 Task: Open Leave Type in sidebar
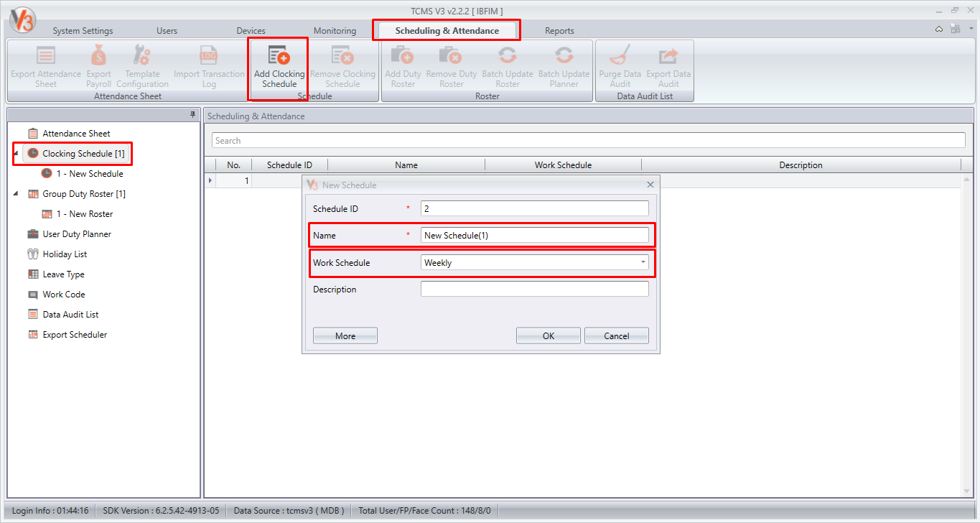pyautogui.click(x=56, y=274)
